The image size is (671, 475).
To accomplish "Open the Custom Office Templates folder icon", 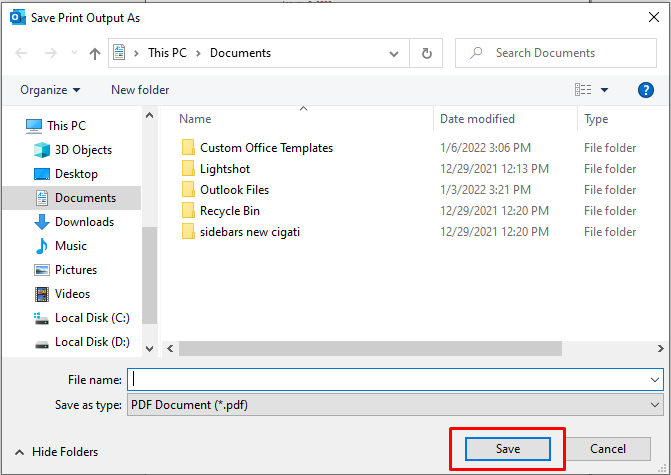I will [188, 148].
